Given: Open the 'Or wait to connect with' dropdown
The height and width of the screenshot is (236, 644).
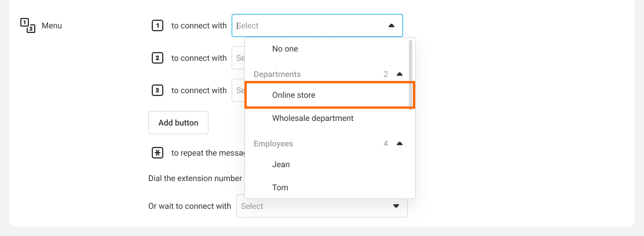Looking at the screenshot, I should 321,206.
